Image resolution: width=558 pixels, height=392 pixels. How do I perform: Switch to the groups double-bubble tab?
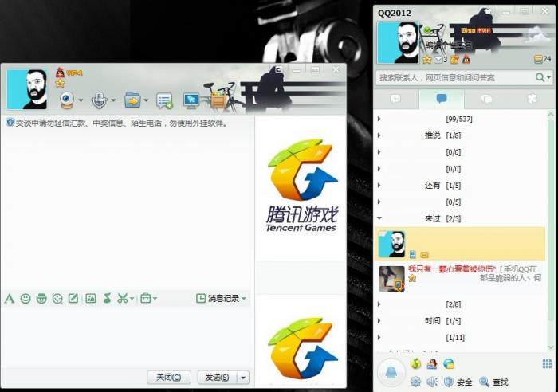point(486,99)
